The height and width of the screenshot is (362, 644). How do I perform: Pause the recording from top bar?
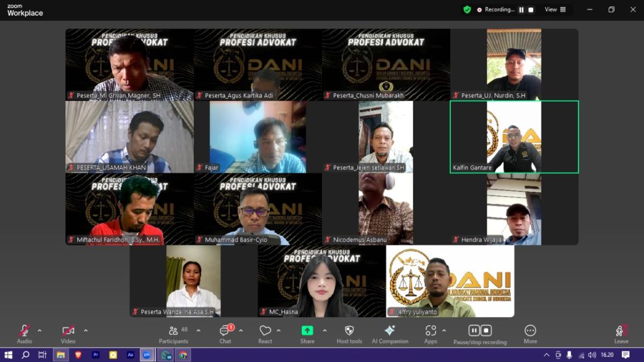pyautogui.click(x=521, y=9)
